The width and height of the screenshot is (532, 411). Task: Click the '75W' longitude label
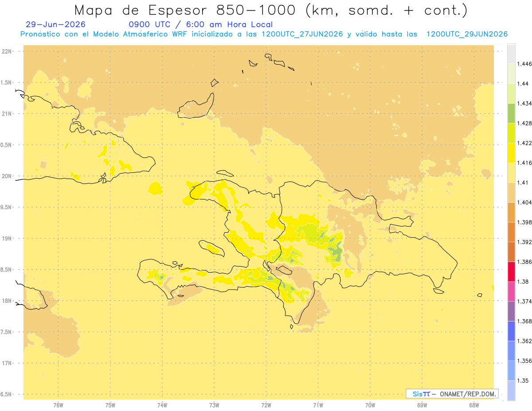click(x=110, y=405)
